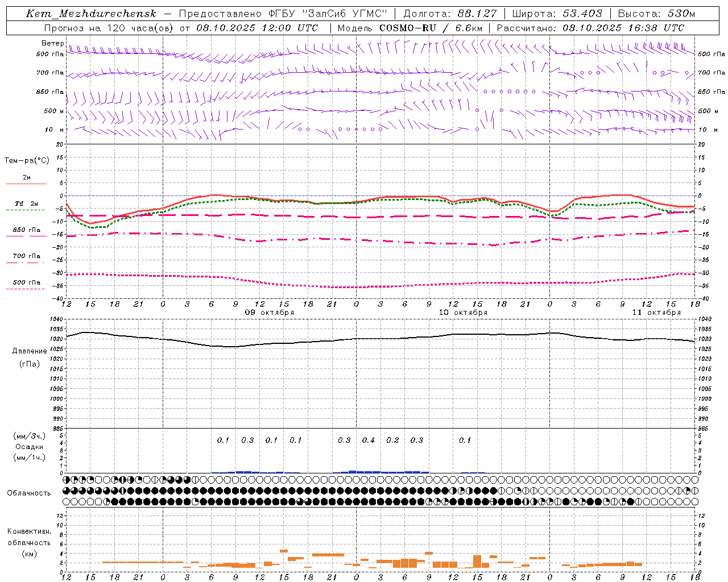The image size is (728, 582).
Task: Click the 10 октября date label
Action: tap(463, 313)
